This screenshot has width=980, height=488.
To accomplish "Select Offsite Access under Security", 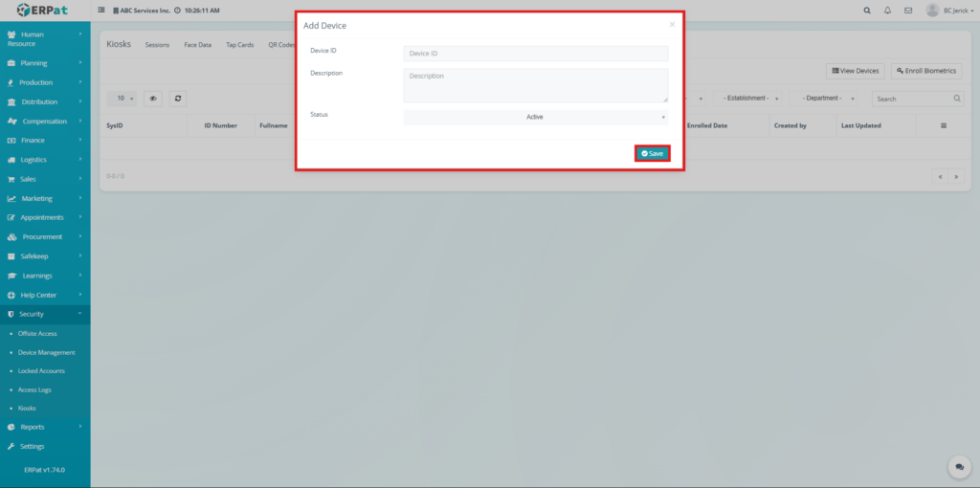I will tap(37, 334).
